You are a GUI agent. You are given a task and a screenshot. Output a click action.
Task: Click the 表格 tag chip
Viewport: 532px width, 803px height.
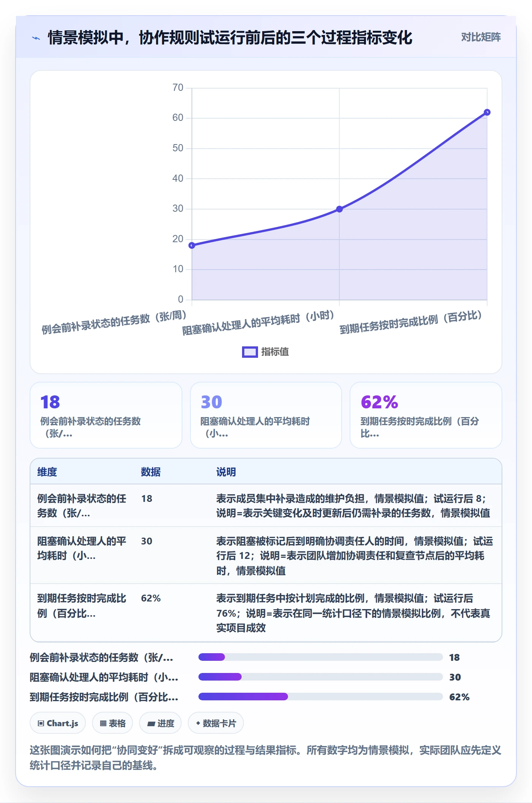pyautogui.click(x=112, y=723)
